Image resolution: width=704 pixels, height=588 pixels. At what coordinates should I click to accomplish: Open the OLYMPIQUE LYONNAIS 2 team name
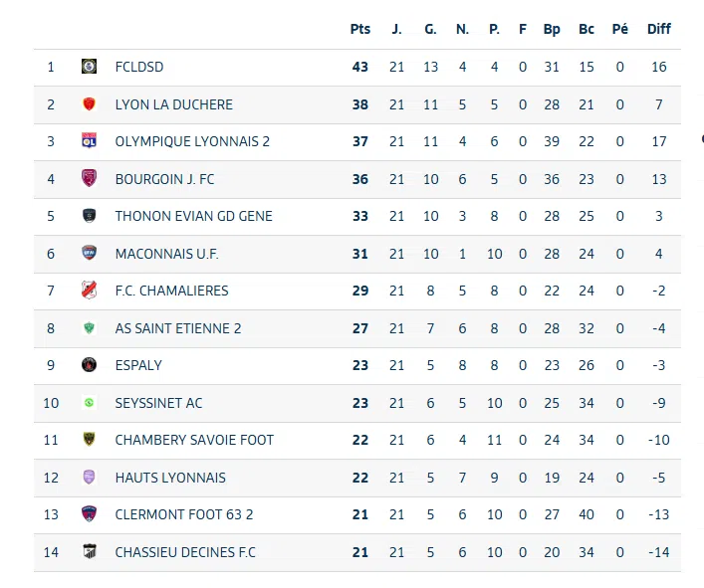(x=192, y=141)
